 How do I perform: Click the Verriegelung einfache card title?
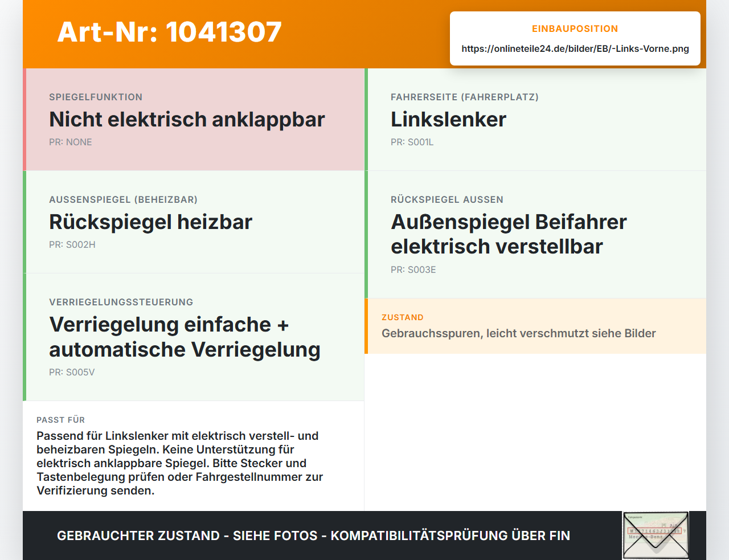185,337
